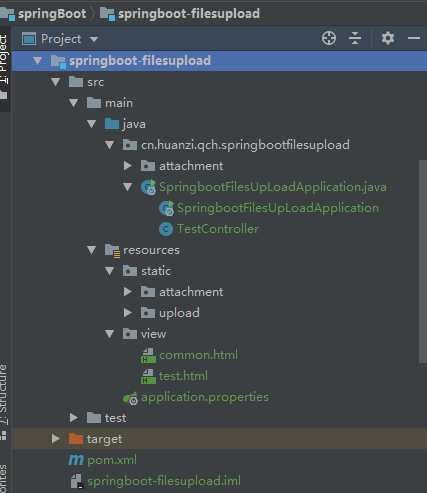
Task: Select the application.properties label
Action: (205, 397)
